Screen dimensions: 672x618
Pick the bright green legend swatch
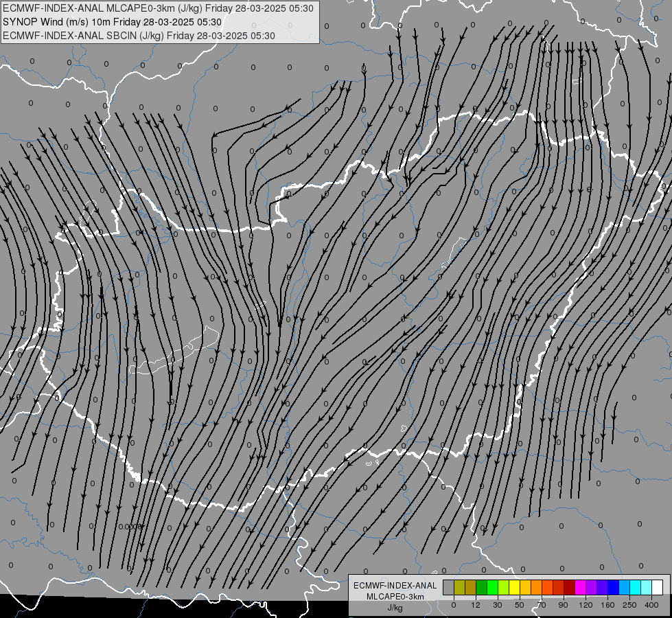point(493,588)
